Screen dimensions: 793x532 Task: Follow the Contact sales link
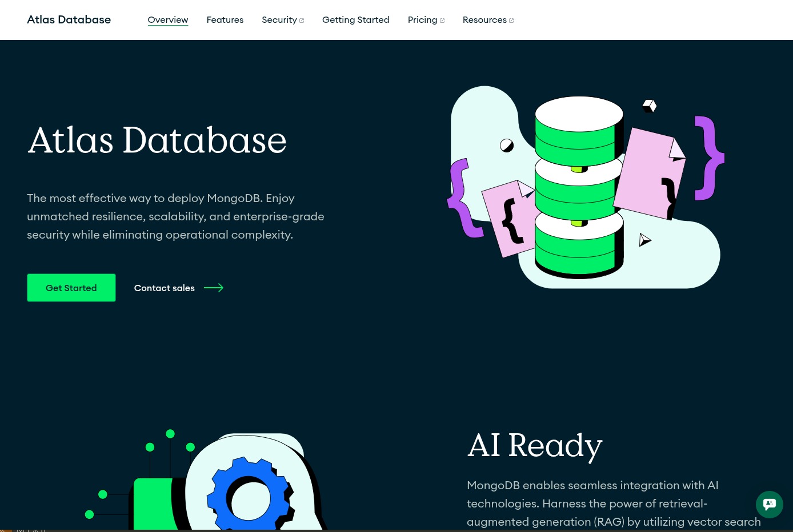[165, 288]
